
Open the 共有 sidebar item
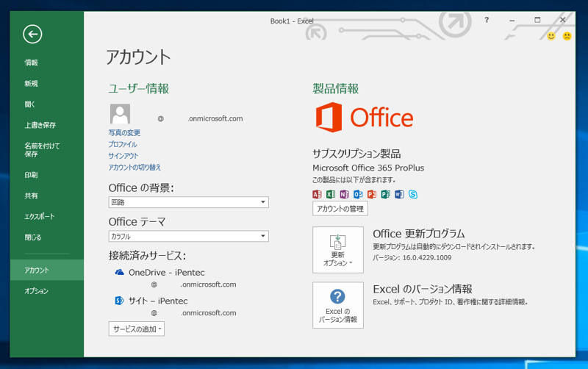(31, 196)
